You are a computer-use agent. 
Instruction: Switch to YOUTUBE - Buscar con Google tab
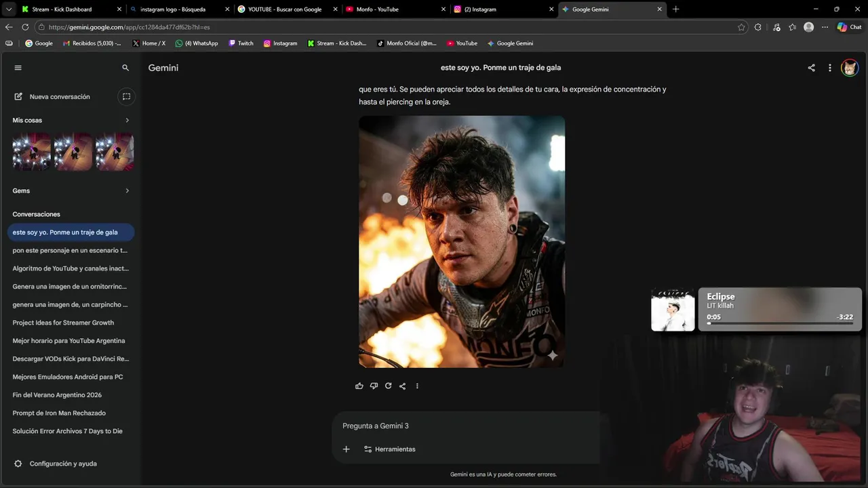click(288, 9)
